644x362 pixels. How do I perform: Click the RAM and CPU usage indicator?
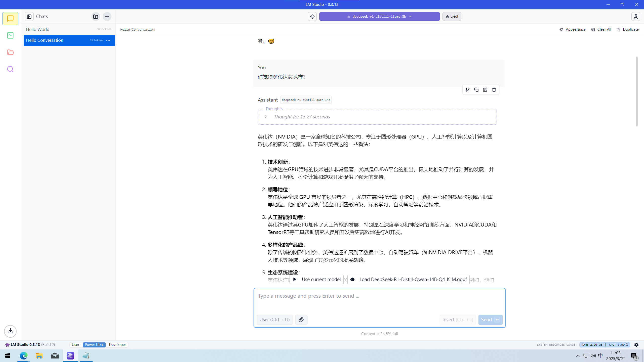coord(605,345)
